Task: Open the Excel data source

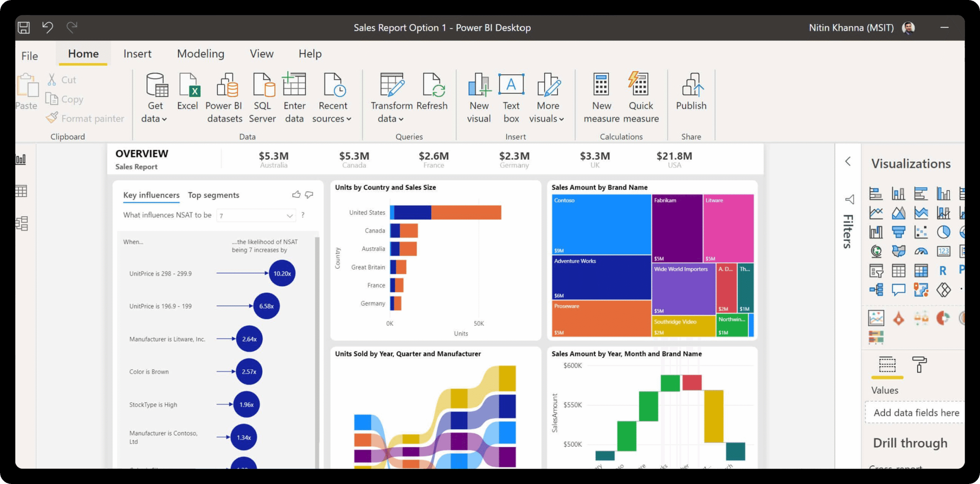Action: coord(188,91)
